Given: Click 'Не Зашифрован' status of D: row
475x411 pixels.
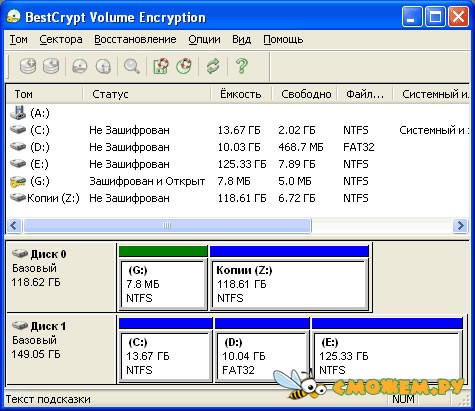Looking at the screenshot, I should [x=129, y=147].
